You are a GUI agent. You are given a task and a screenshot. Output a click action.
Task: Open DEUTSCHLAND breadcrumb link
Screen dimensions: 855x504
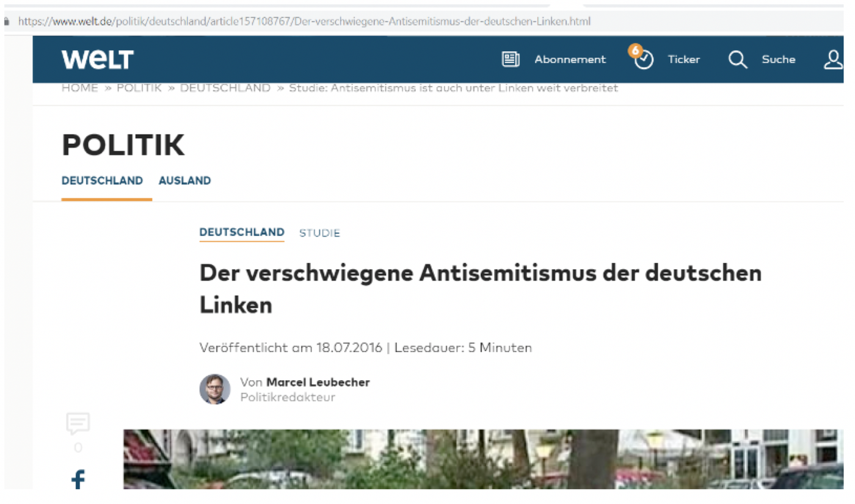tap(225, 88)
